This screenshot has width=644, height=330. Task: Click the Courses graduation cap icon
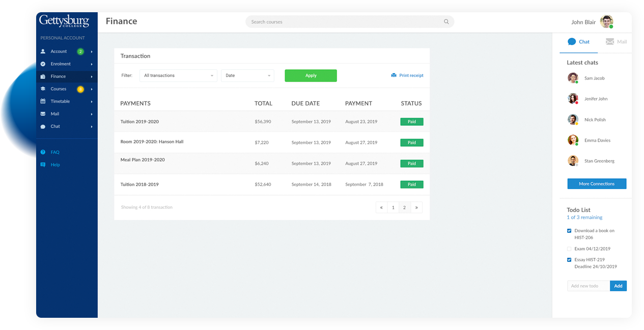tap(43, 89)
